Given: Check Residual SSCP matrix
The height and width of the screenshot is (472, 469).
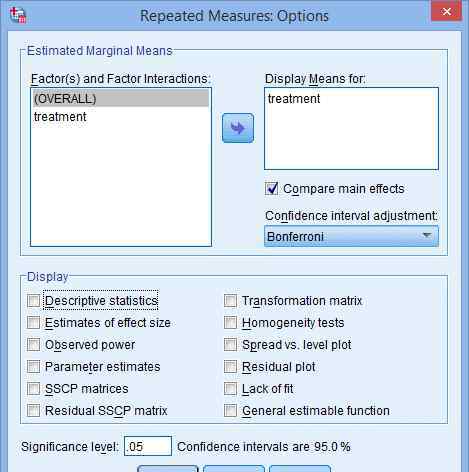Looking at the screenshot, I should [x=33, y=411].
